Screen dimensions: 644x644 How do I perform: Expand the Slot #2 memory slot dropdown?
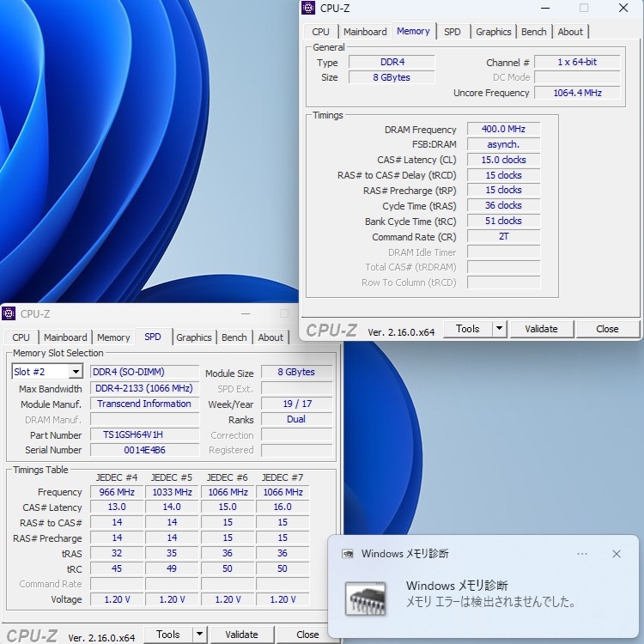[76, 372]
